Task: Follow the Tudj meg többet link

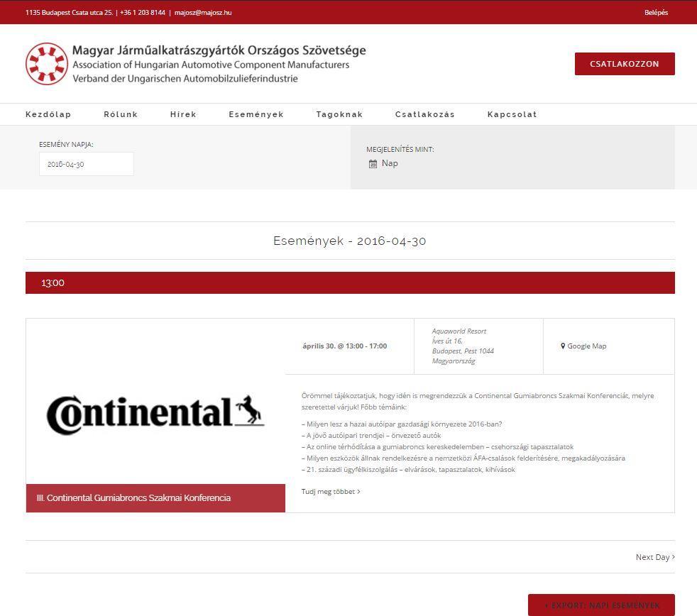Action: tap(331, 491)
